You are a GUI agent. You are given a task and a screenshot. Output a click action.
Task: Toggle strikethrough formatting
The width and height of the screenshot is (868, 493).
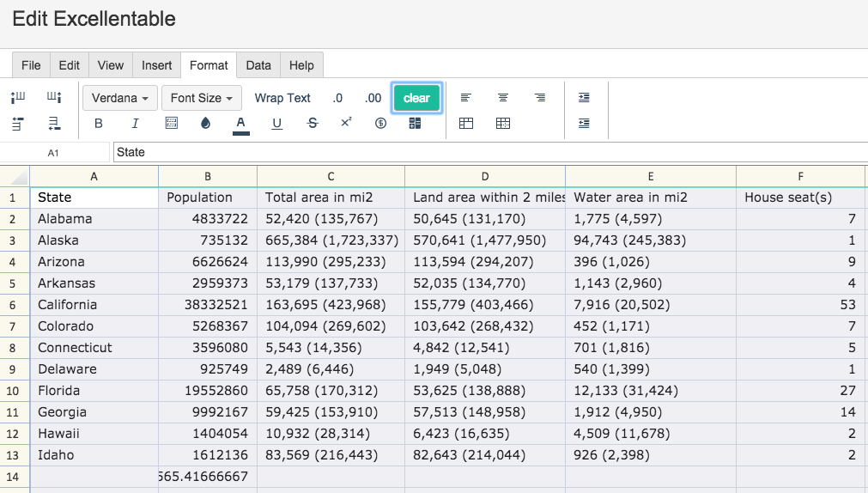[x=313, y=124]
